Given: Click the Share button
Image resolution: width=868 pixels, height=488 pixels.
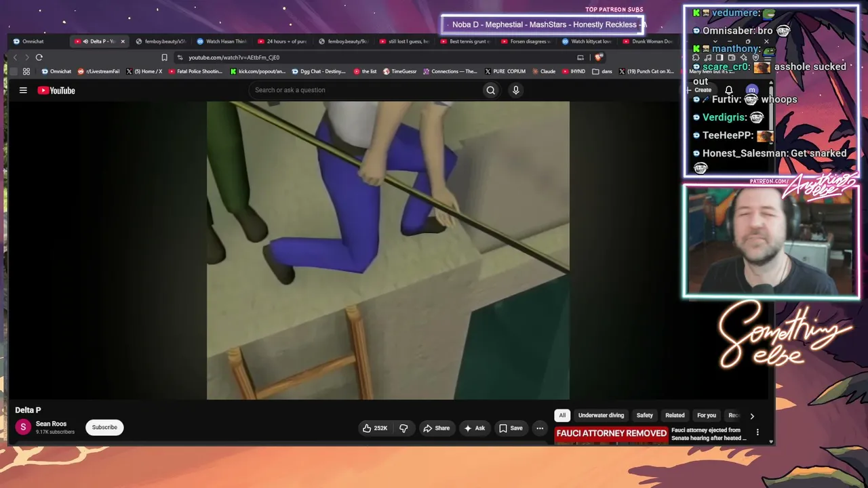Looking at the screenshot, I should (436, 428).
